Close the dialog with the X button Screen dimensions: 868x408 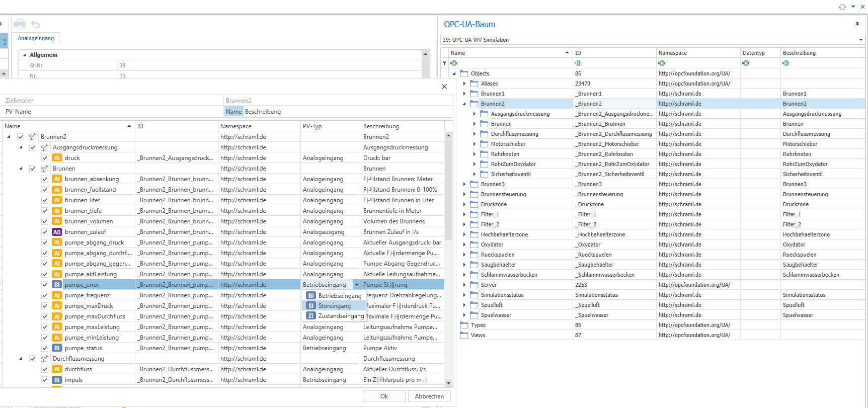click(x=444, y=87)
